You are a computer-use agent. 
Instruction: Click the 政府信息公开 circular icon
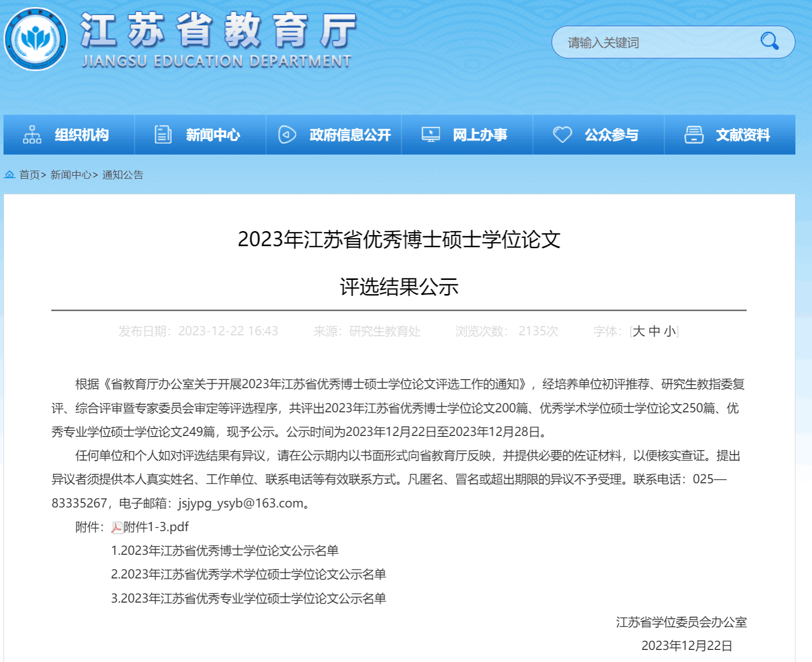(x=287, y=135)
